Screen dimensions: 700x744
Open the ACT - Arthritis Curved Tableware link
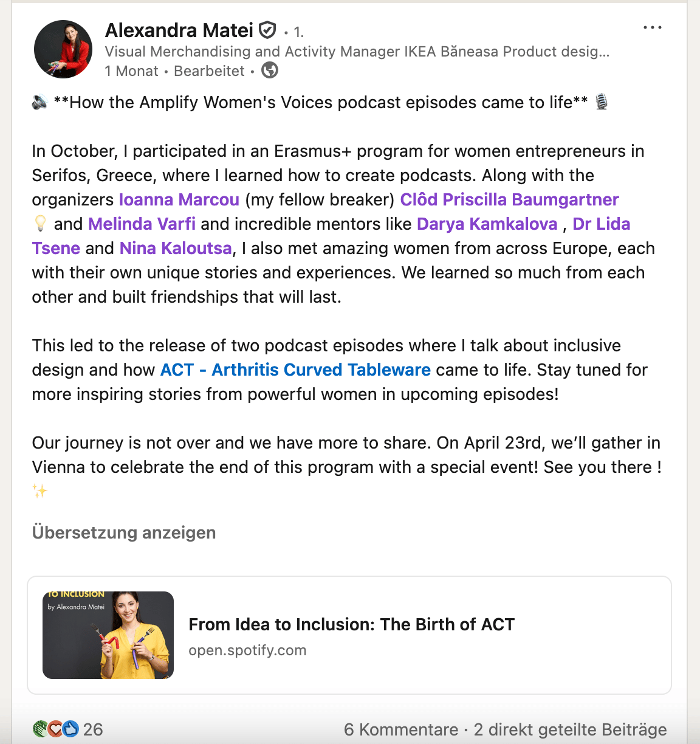(x=295, y=370)
